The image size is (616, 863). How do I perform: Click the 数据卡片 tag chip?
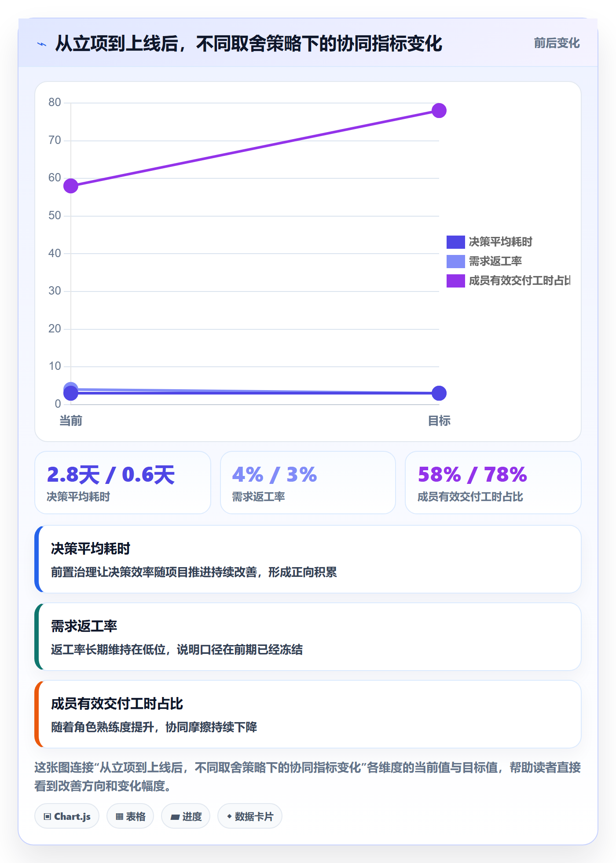[x=250, y=816]
